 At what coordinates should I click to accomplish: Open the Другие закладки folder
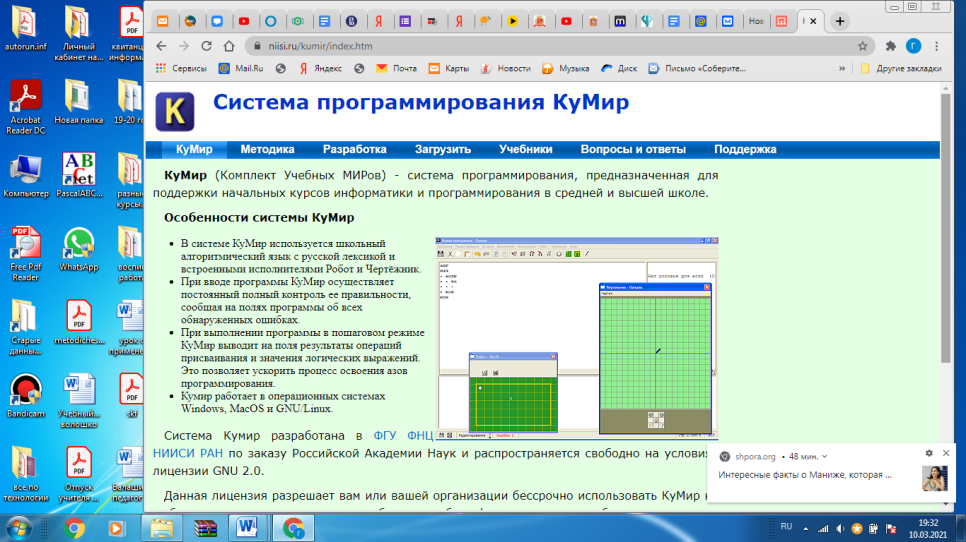tap(901, 68)
